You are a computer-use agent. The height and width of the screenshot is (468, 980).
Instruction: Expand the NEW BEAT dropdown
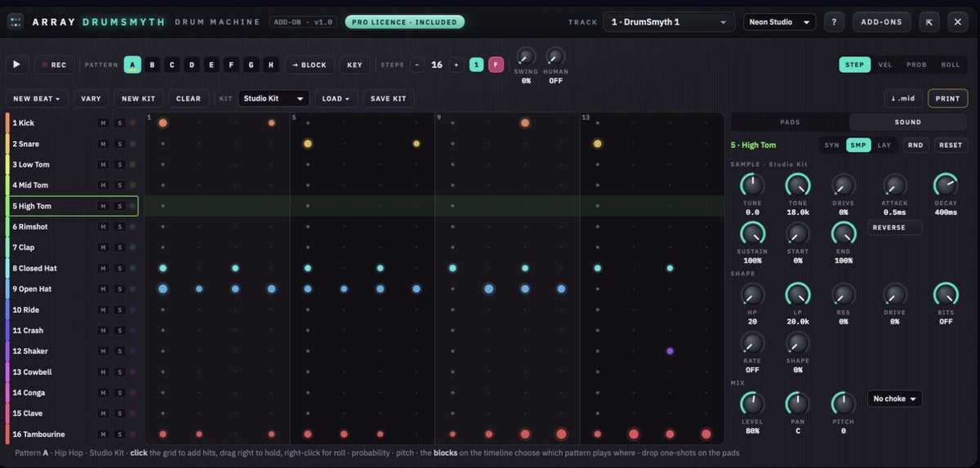point(38,98)
